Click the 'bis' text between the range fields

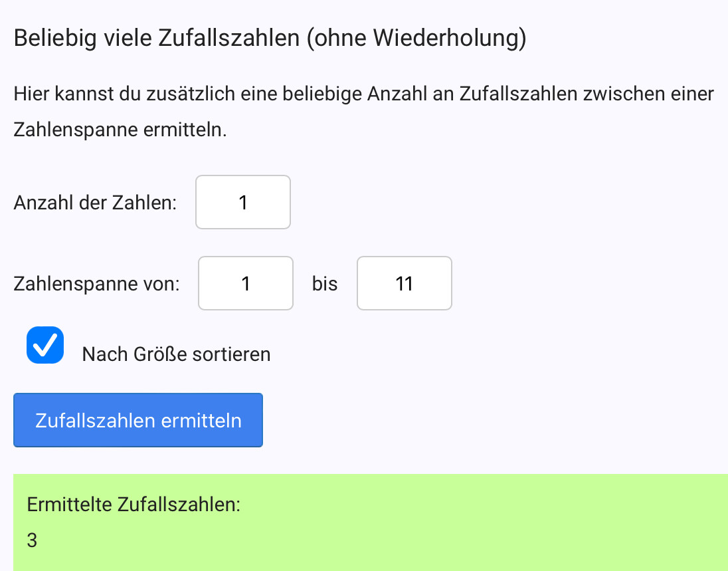pyautogui.click(x=325, y=285)
